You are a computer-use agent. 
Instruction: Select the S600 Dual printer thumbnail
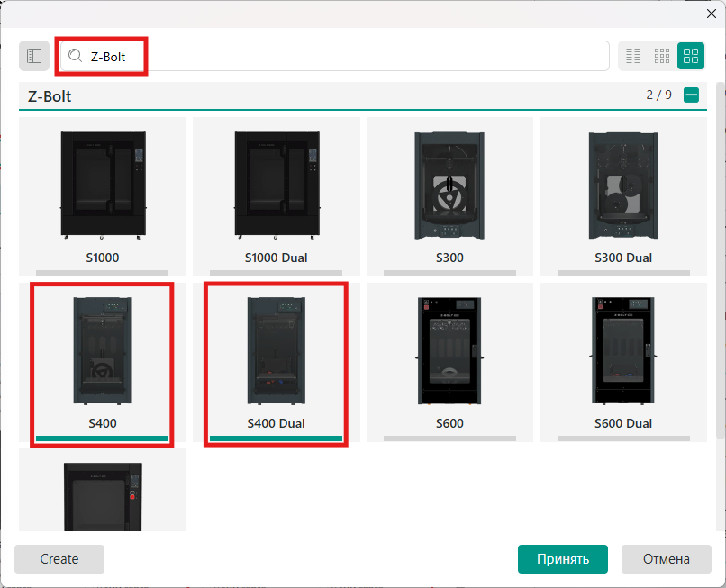point(623,351)
